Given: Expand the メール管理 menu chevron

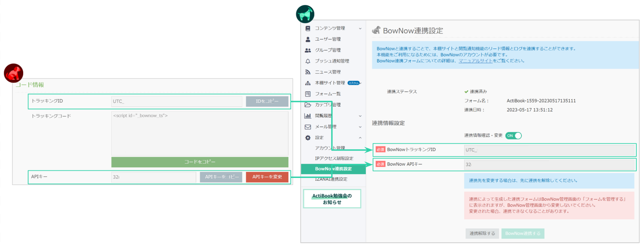Looking at the screenshot, I should click(360, 127).
